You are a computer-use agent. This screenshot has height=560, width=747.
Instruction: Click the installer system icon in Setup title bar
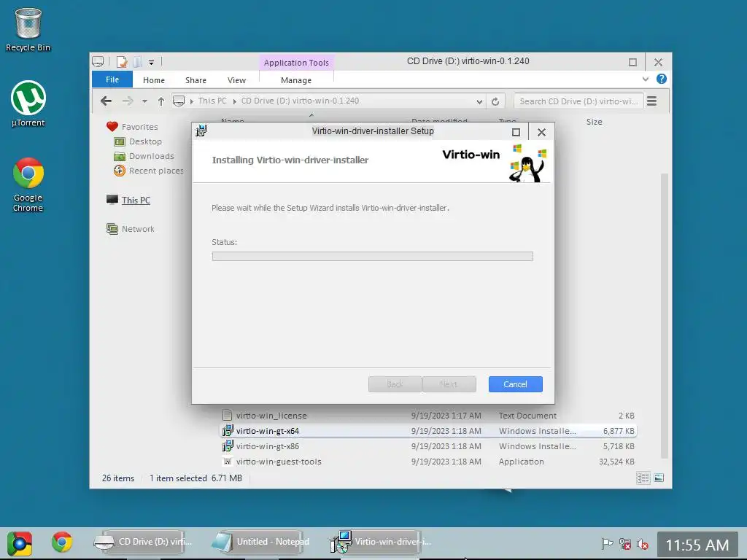[201, 131]
